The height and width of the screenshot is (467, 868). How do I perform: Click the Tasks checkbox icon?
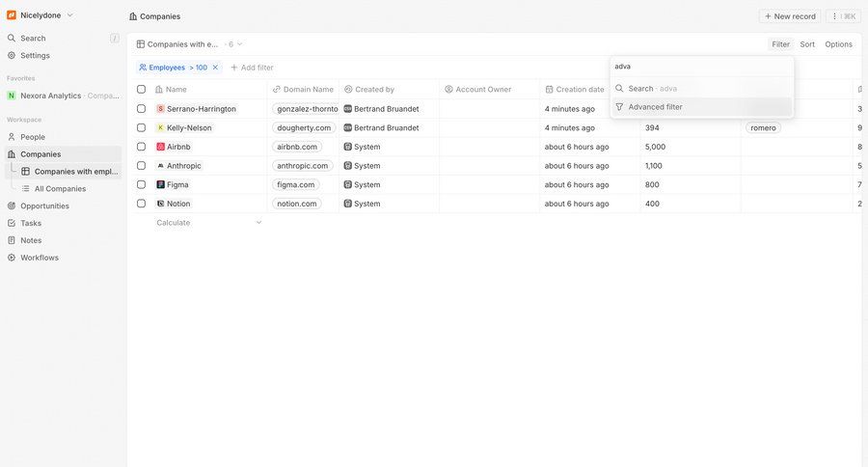[x=11, y=223]
